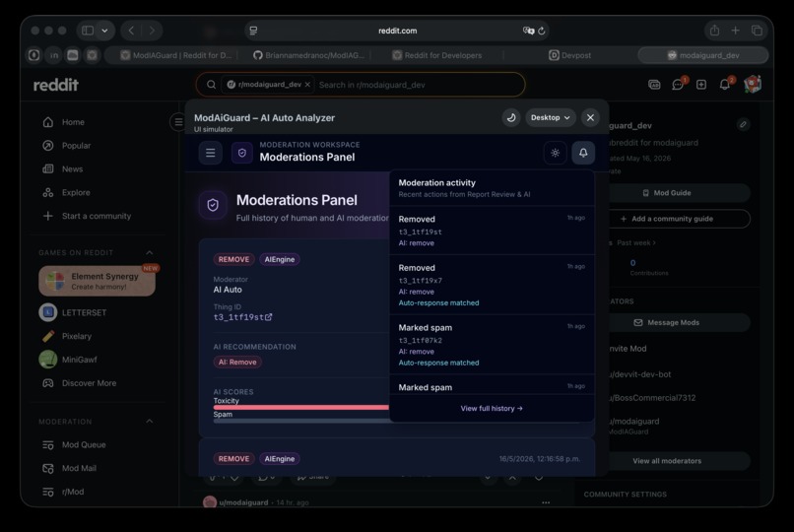The height and width of the screenshot is (532, 794).
Task: Click the Safari share icon
Action: tap(714, 31)
